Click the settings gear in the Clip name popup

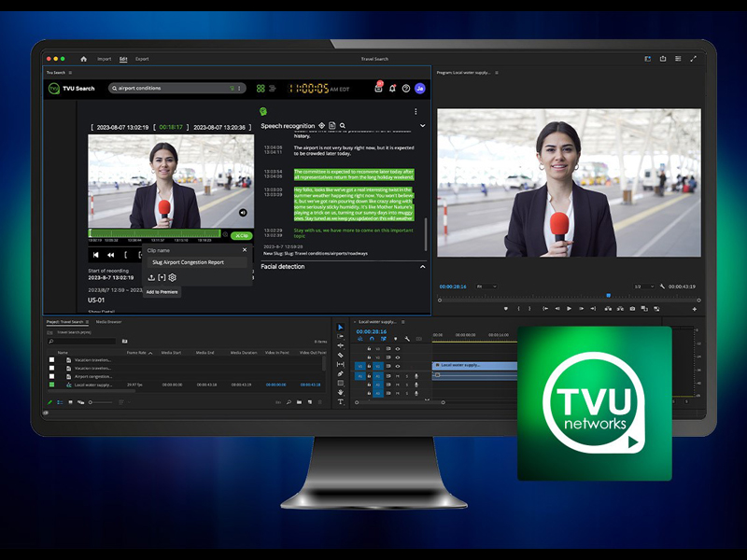click(172, 278)
